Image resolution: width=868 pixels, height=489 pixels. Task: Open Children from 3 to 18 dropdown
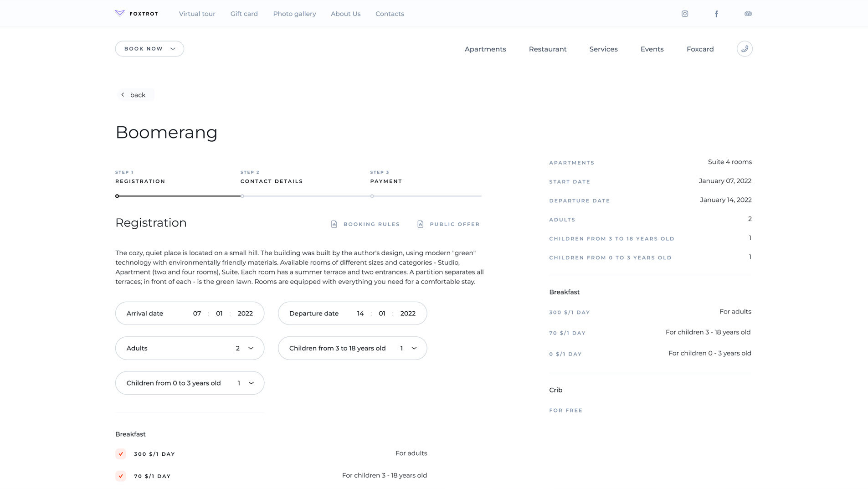coord(413,348)
